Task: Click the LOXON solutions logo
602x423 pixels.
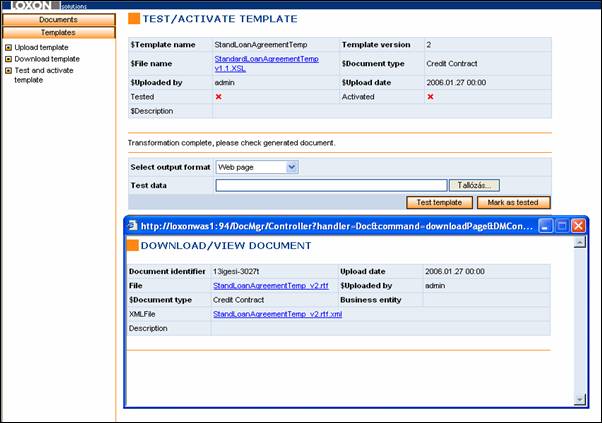Action: click(x=43, y=5)
